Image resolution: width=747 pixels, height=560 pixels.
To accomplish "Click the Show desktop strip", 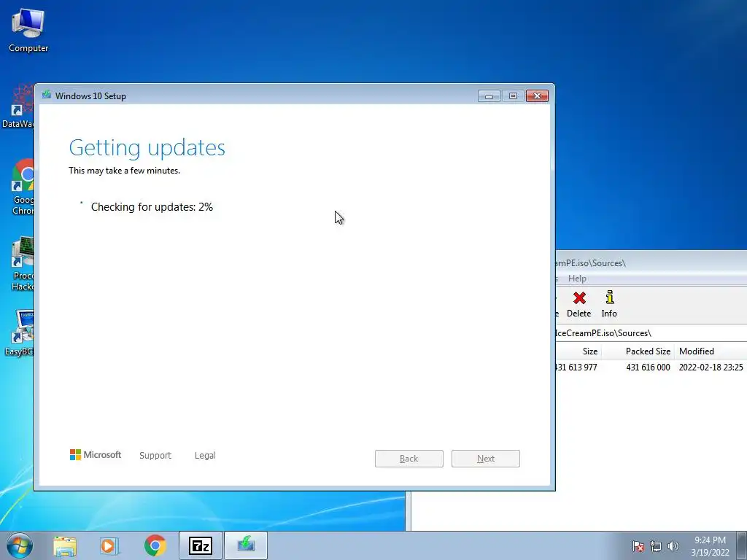I will 742,545.
